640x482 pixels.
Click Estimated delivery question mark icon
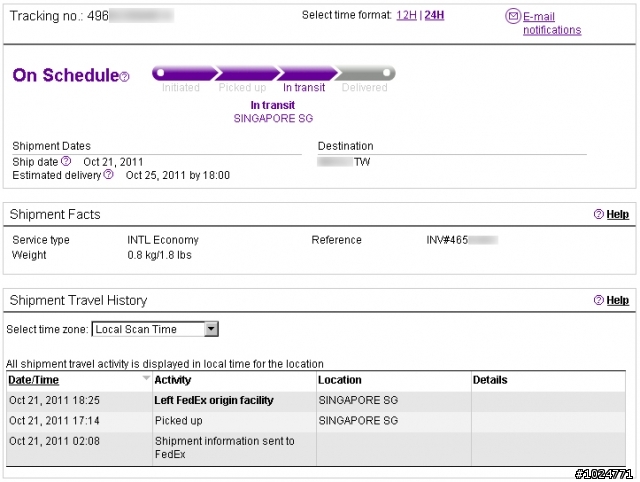tap(108, 175)
